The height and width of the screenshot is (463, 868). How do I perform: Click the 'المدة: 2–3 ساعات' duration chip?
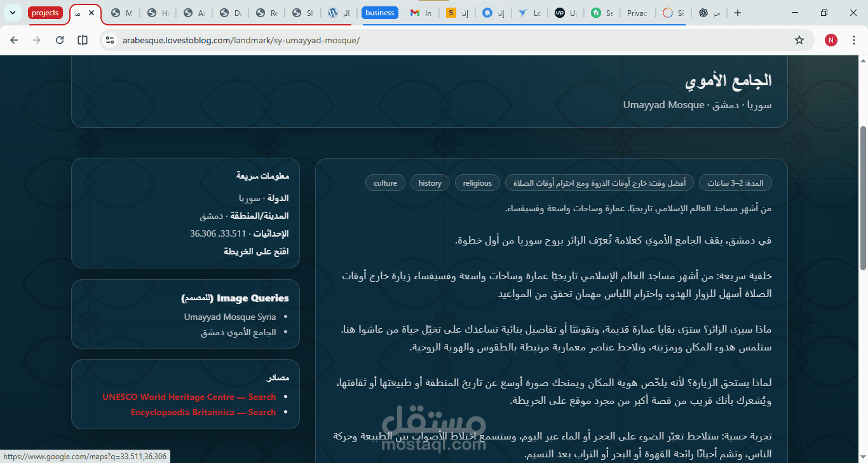[x=735, y=183]
